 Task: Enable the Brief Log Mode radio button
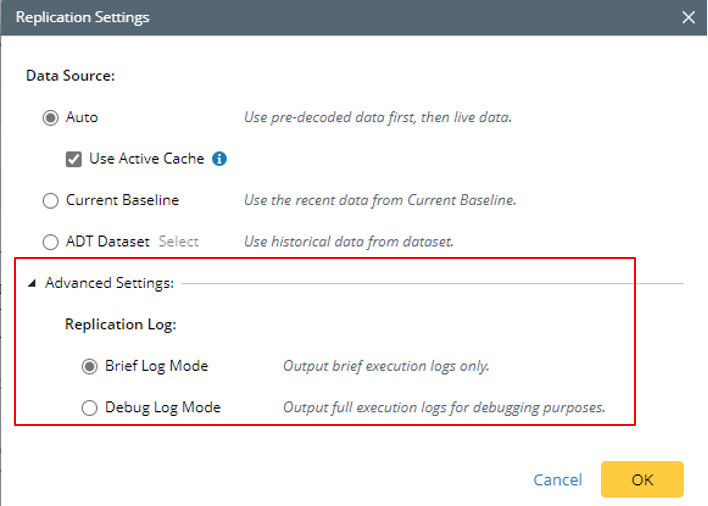[90, 366]
